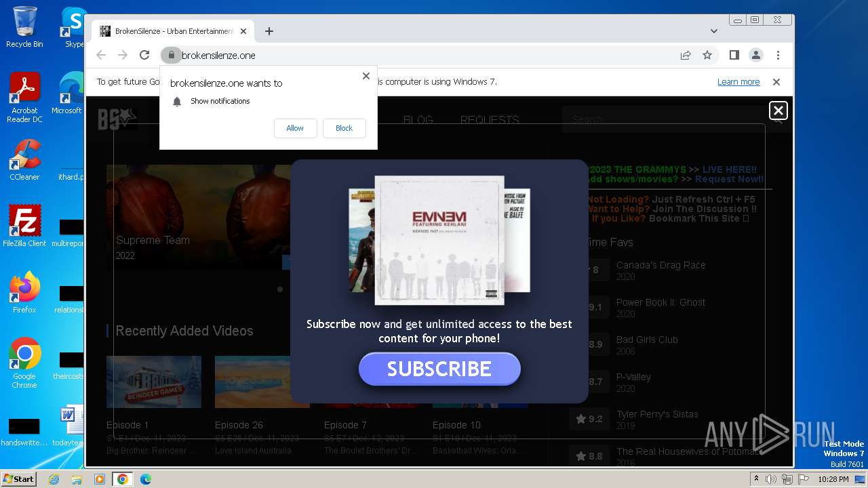868x488 pixels.
Task: Open the LIVE HERE!! link
Action: (x=730, y=169)
